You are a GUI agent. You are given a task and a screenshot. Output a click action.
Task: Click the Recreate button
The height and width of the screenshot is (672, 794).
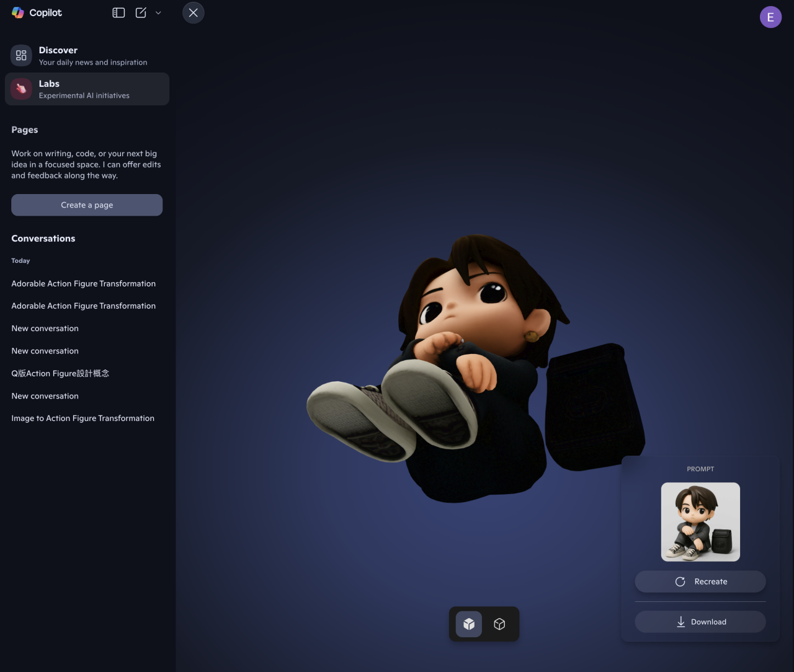(700, 581)
